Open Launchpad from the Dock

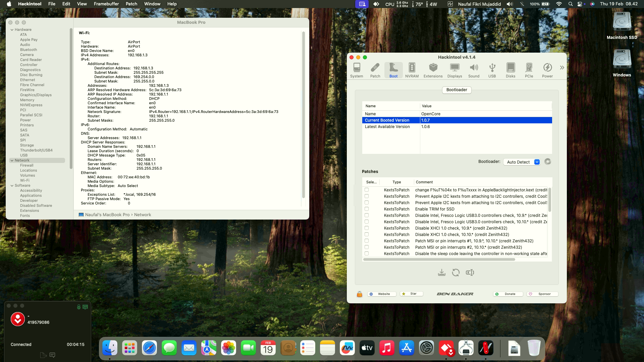point(129,348)
